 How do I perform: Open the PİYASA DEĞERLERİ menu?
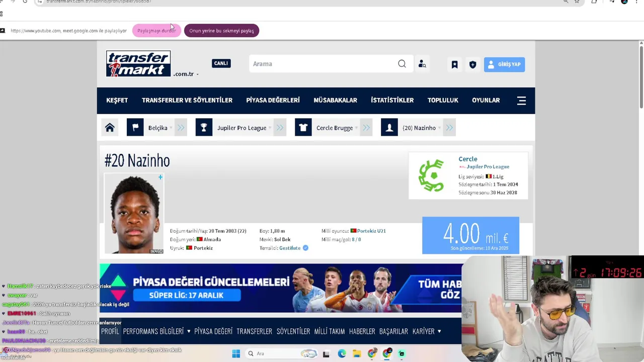coord(273,100)
